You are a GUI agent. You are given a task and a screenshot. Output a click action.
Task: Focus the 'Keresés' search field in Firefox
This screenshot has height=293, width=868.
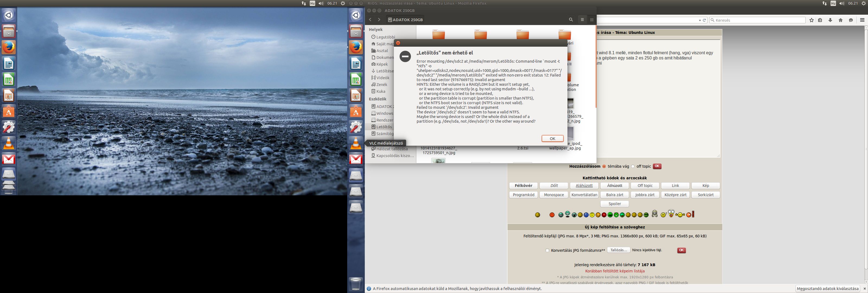point(757,20)
